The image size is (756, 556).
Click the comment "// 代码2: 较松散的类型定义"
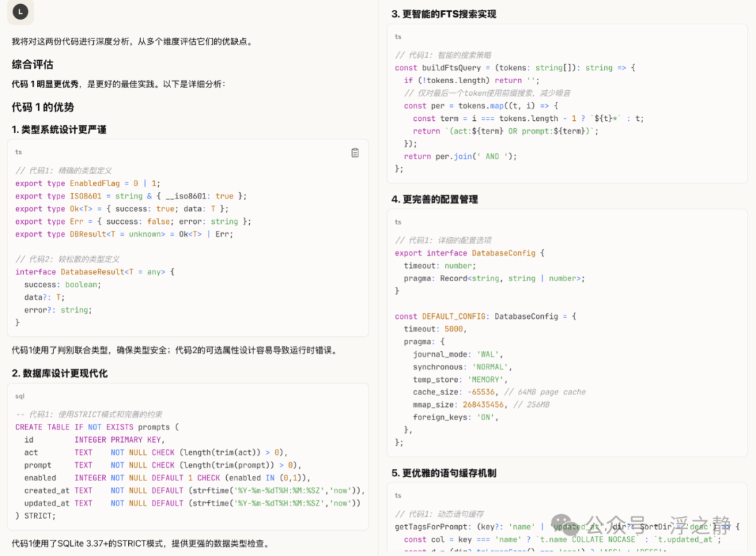coord(67,259)
